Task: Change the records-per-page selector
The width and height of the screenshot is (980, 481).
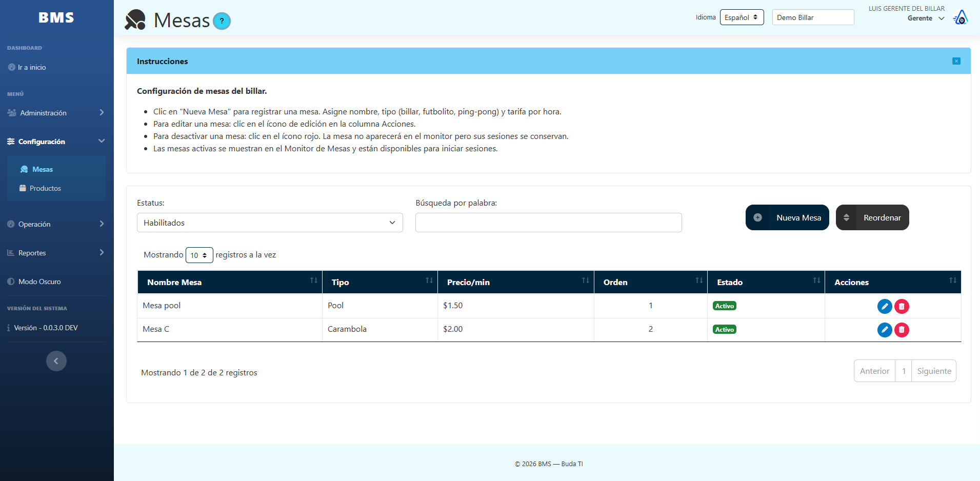Action: tap(199, 255)
